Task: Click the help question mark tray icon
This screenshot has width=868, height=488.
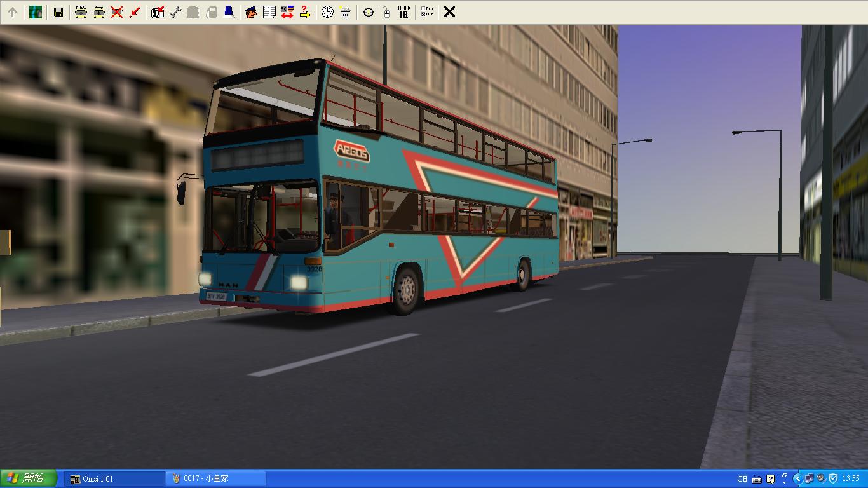Action: tap(771, 479)
